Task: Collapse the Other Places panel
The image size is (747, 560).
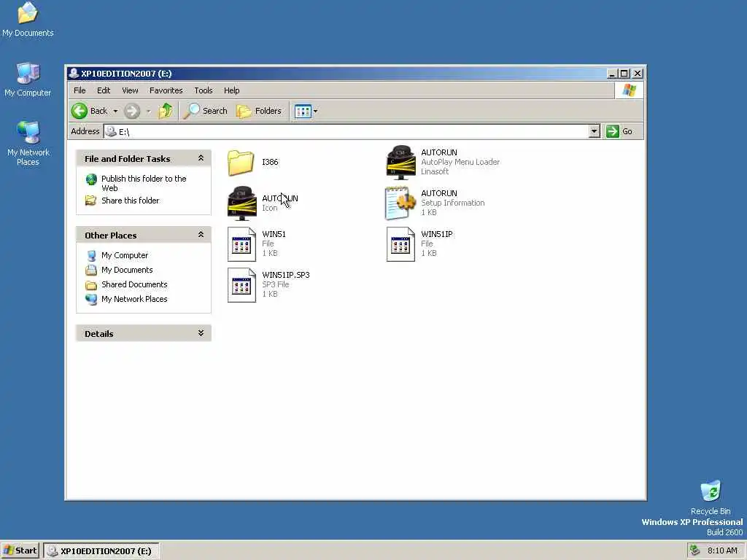Action: pos(201,235)
